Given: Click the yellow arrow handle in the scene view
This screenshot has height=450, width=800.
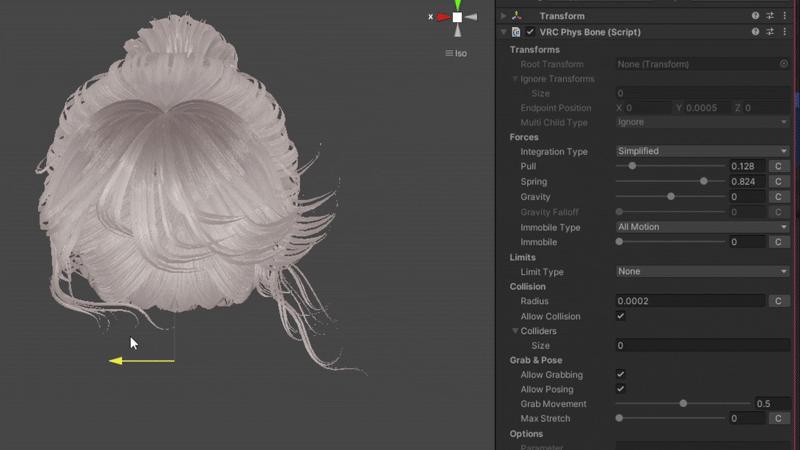Looking at the screenshot, I should pos(117,360).
